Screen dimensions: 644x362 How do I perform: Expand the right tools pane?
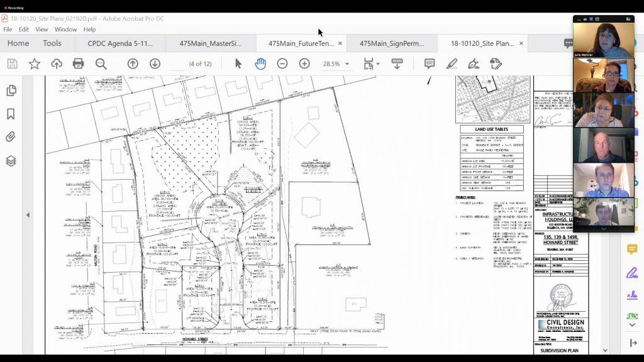633,343
